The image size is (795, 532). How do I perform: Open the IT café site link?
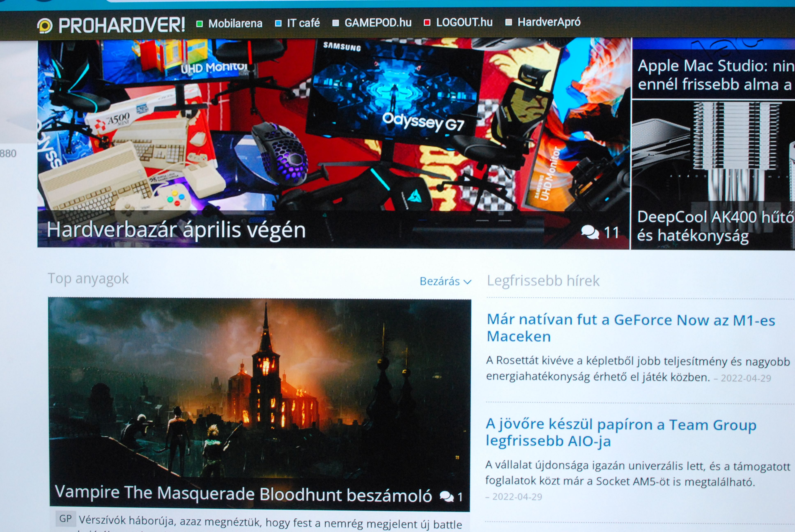click(298, 23)
